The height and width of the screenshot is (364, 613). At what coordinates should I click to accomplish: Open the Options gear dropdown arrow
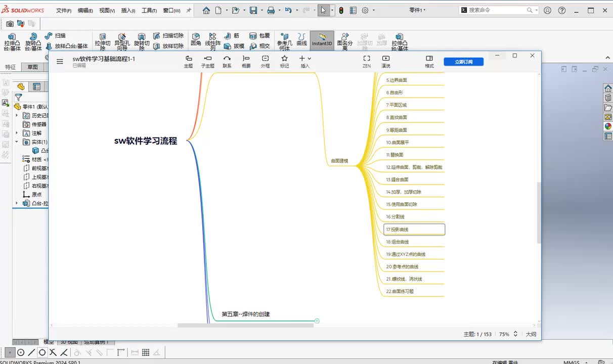click(374, 10)
